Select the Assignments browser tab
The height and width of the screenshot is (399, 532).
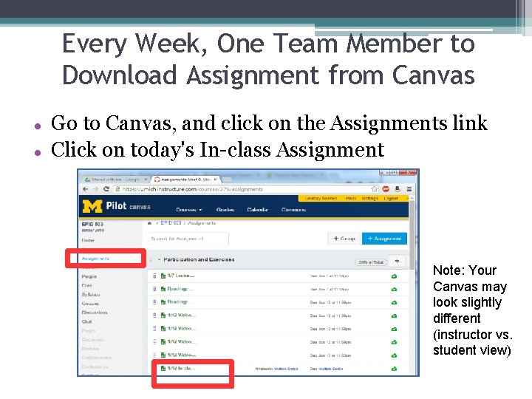(x=185, y=179)
